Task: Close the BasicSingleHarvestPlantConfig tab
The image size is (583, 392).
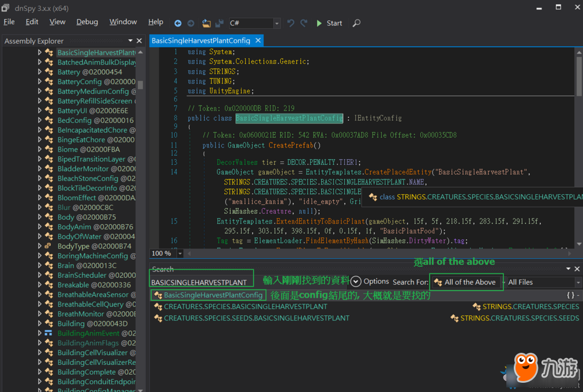Action: (x=258, y=40)
